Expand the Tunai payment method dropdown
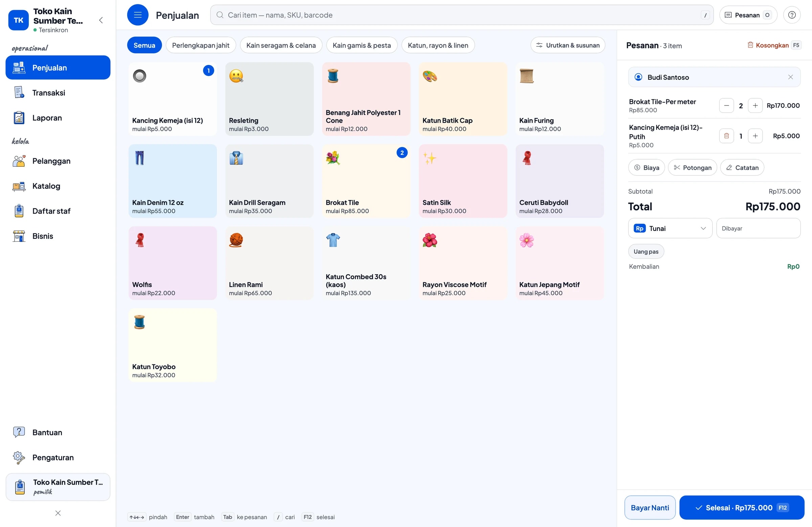Screen dimensions: 812x527 tap(670, 229)
